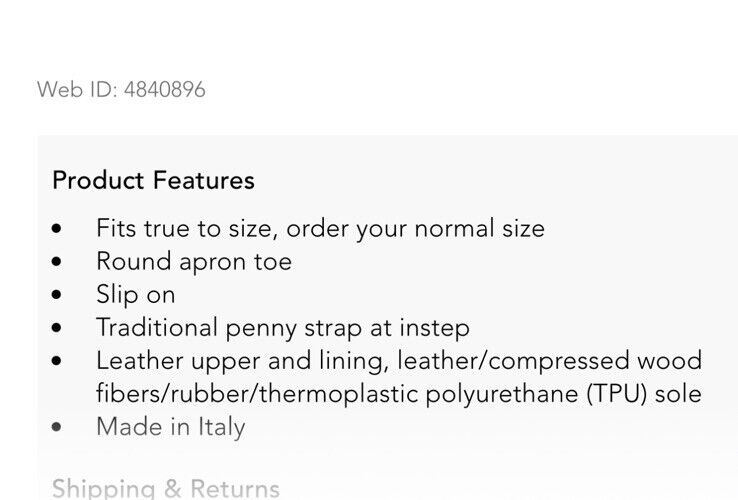
Task: Click bullet dot beside 'Slip on'
Action: tap(56, 295)
